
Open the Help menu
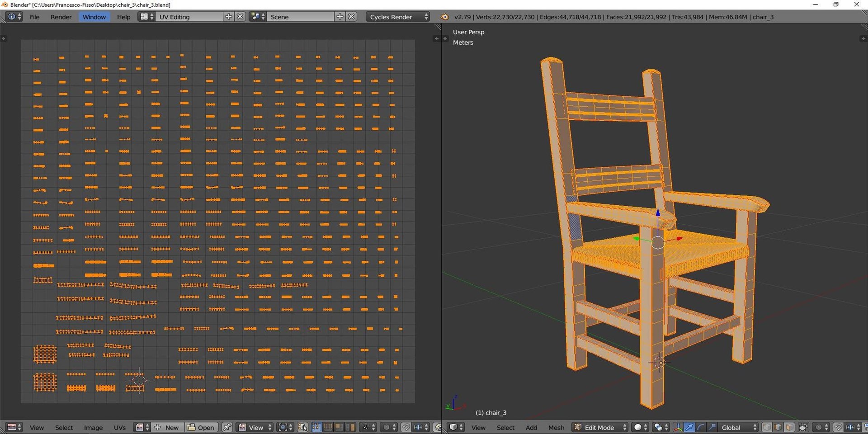[x=123, y=17]
